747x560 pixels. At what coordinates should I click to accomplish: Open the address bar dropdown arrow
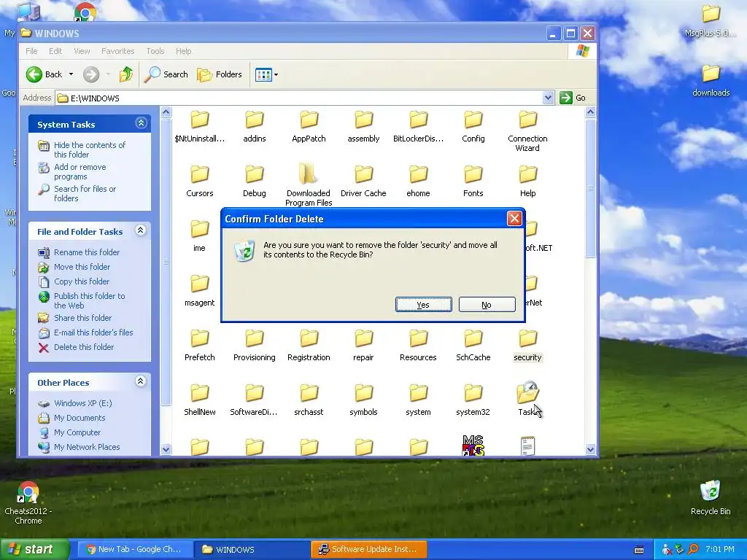coord(548,98)
